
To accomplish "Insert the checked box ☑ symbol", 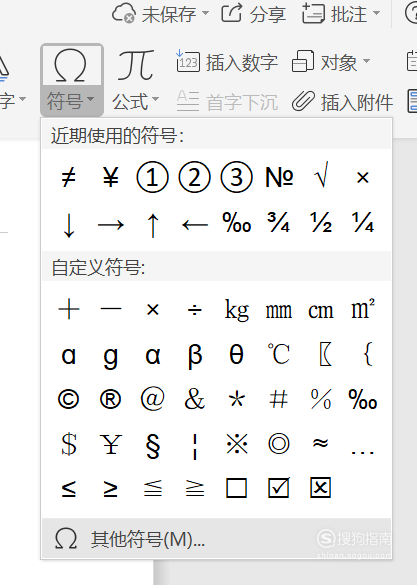I will pos(279,487).
